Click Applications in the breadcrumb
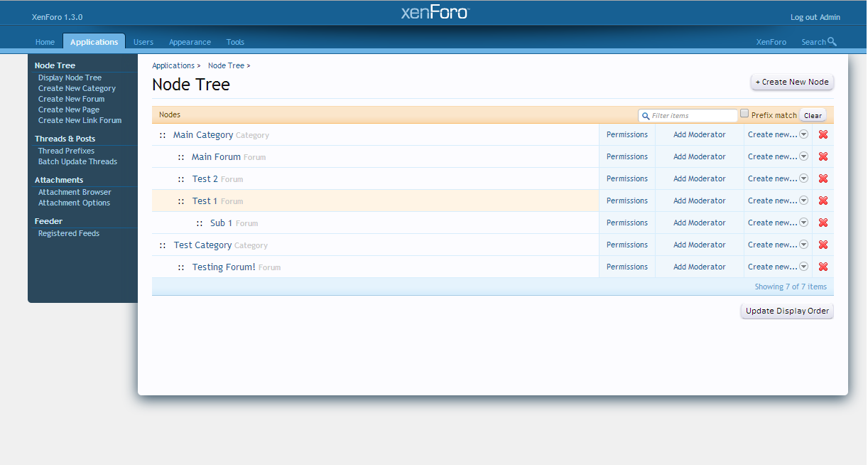Screen dimensions: 868x465 pyautogui.click(x=173, y=65)
